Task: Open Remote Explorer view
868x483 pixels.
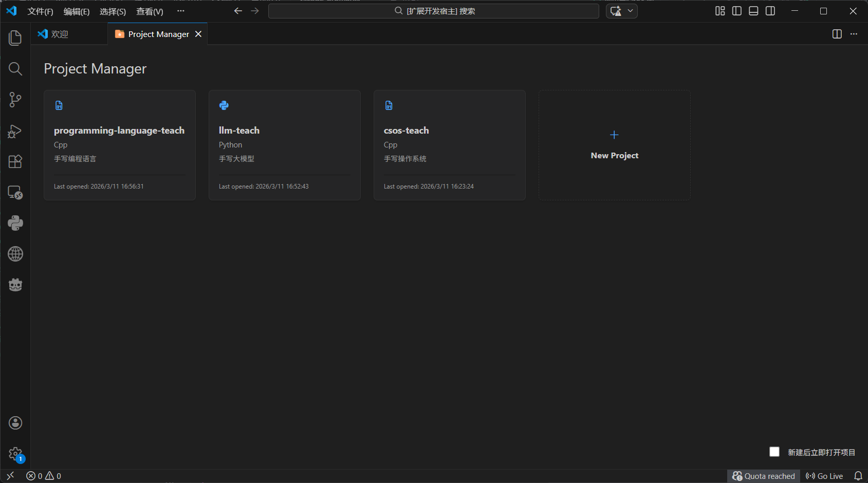Action: point(15,192)
